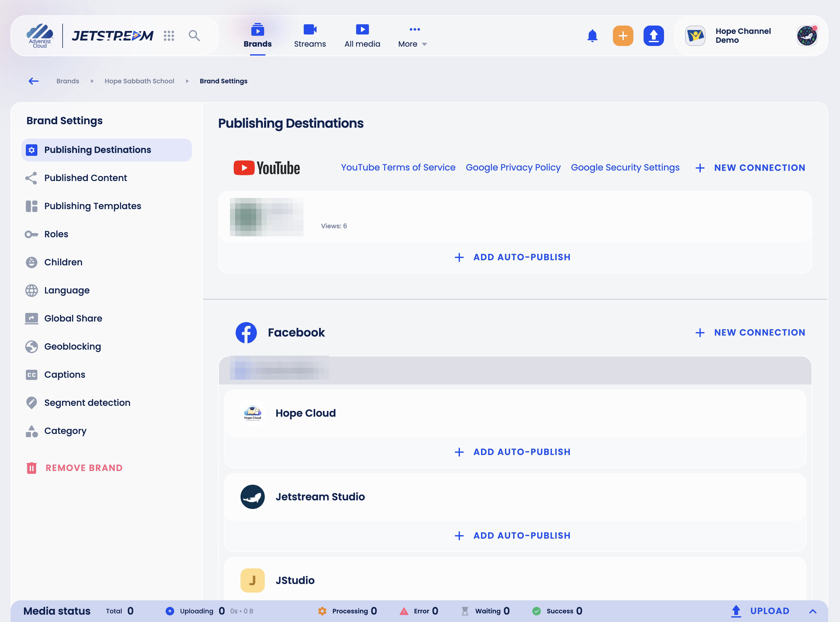840x622 pixels.
Task: Open Google Privacy Policy link
Action: [513, 168]
